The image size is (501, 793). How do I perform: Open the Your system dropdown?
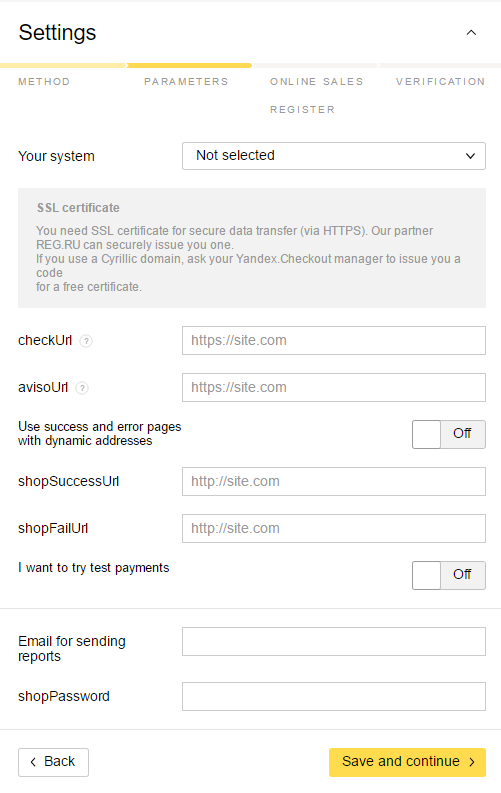pos(334,156)
